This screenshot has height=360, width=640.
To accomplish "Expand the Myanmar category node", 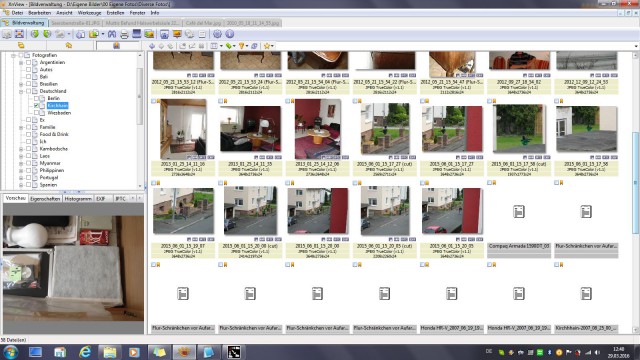I will point(21,163).
